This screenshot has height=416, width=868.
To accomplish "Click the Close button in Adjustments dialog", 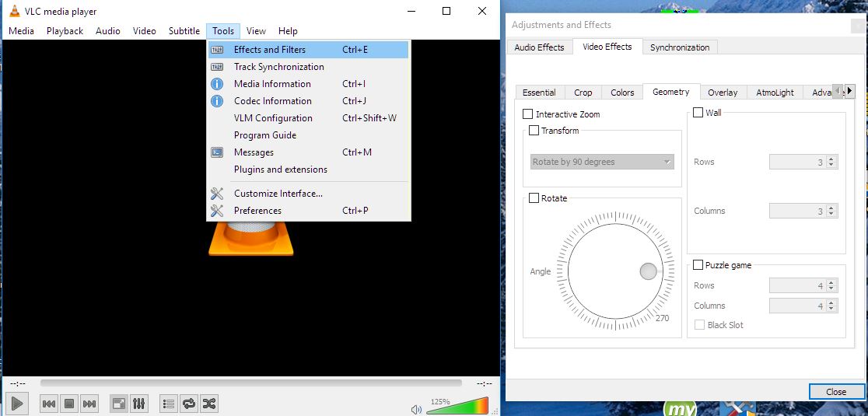I will pyautogui.click(x=836, y=391).
